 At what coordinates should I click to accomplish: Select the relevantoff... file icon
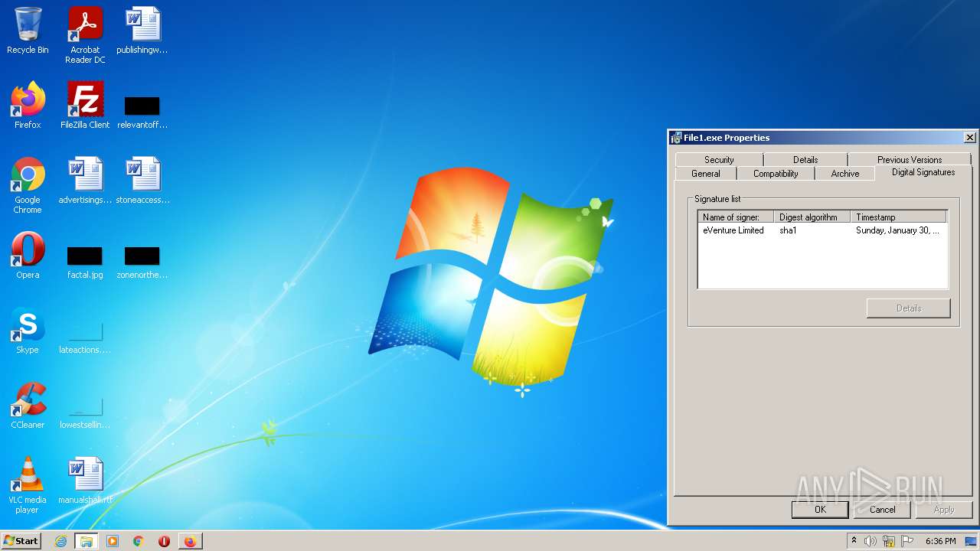point(142,112)
